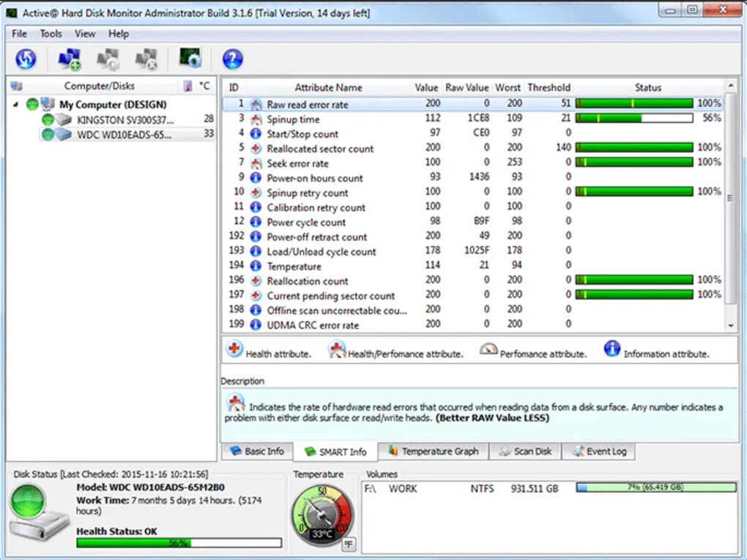Open the Event Log tab

[x=599, y=451]
